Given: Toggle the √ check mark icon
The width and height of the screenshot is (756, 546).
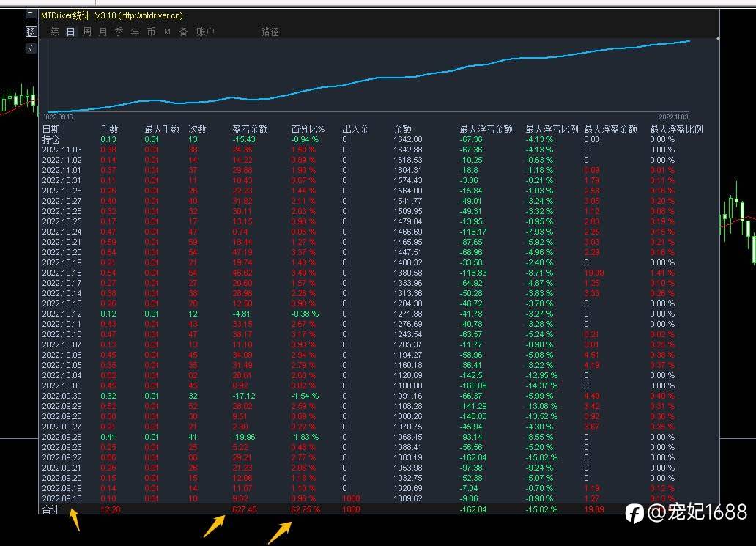Looking at the screenshot, I should pyautogui.click(x=31, y=48).
